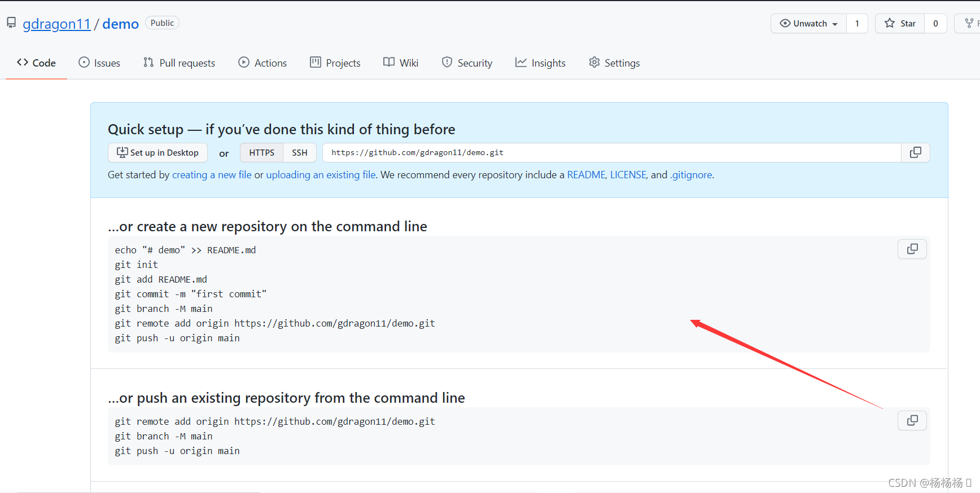This screenshot has width=980, height=493.
Task: Expand the Unwatch dropdown
Action: coord(808,23)
